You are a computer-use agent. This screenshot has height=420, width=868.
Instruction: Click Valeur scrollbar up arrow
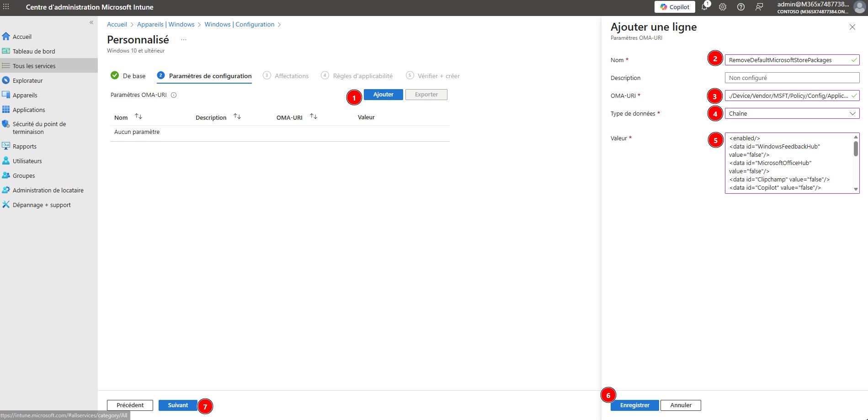856,137
